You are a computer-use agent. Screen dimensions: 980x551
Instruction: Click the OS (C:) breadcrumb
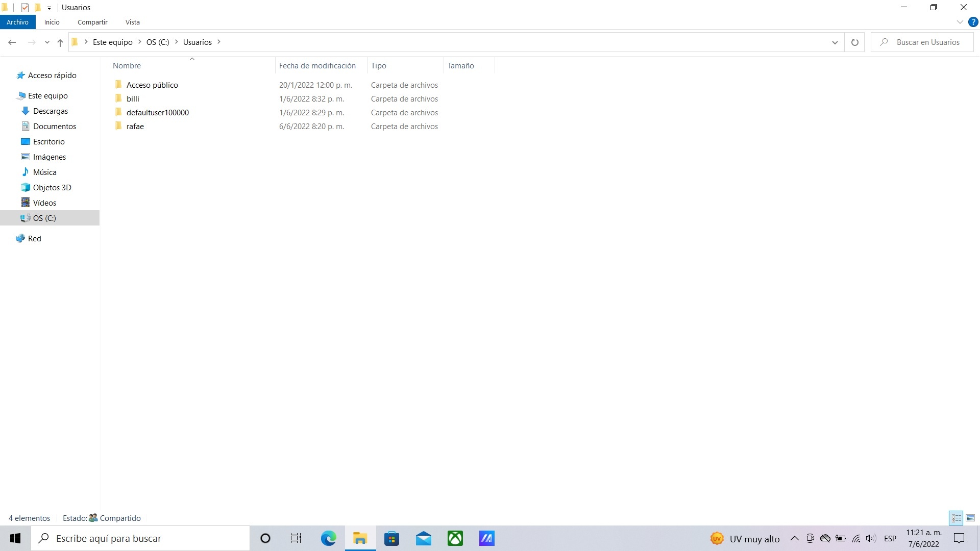(157, 42)
